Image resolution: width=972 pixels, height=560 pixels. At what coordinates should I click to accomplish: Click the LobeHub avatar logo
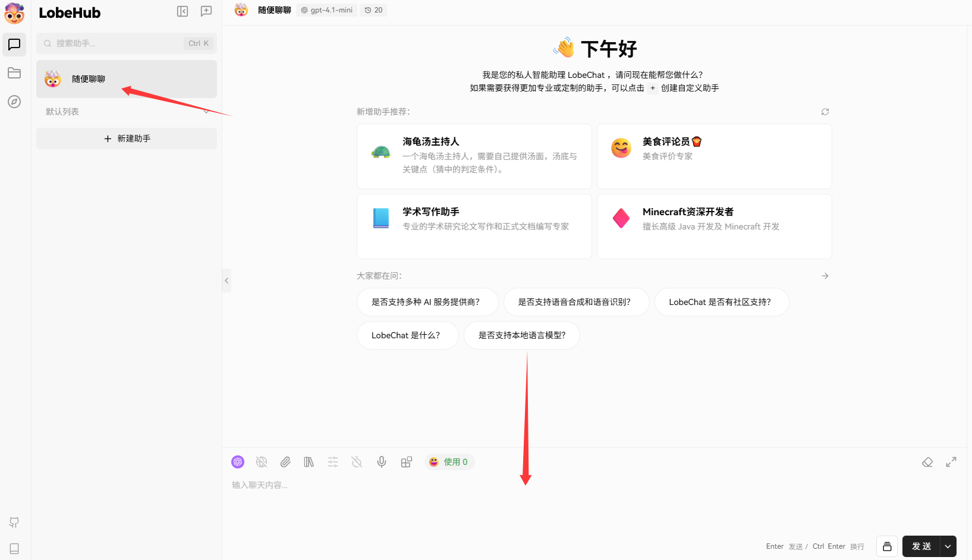pyautogui.click(x=14, y=13)
